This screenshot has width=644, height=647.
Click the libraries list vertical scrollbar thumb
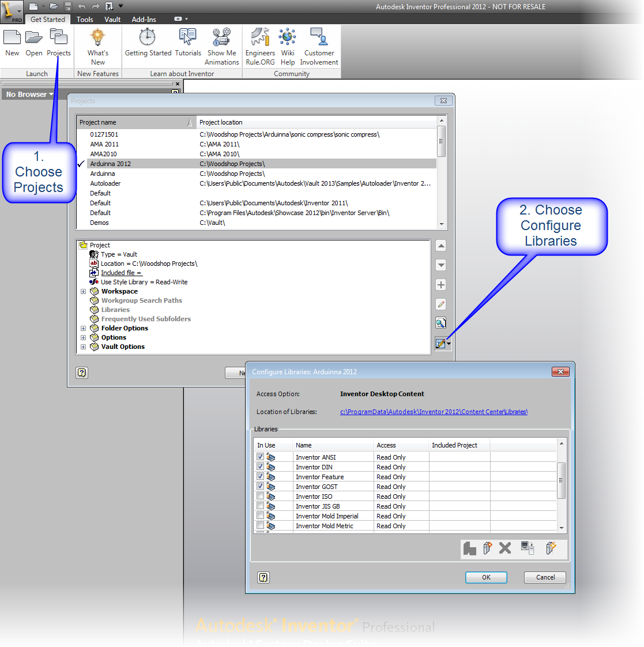tap(561, 481)
